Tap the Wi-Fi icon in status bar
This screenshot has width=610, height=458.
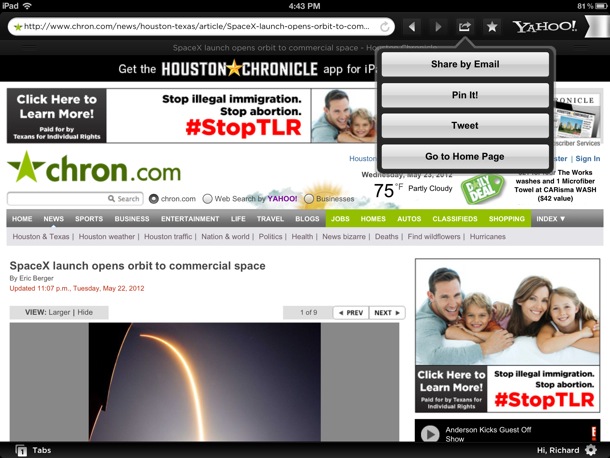click(27, 6)
